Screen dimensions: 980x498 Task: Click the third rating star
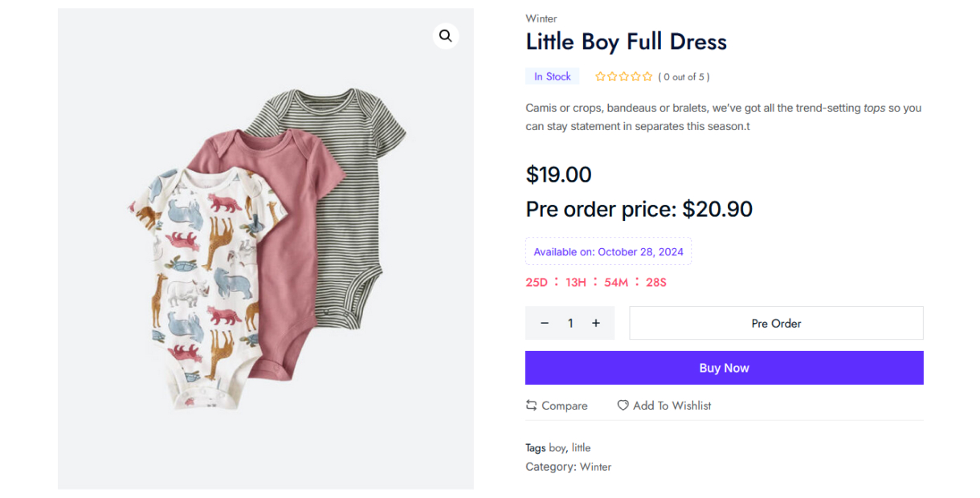click(624, 77)
